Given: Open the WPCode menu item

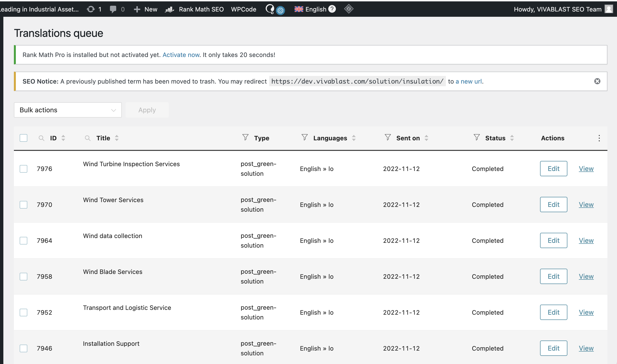Looking at the screenshot, I should click(x=244, y=9).
